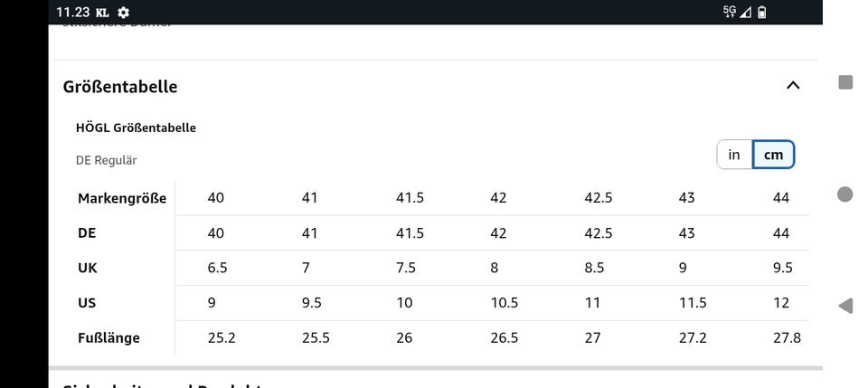
Task: Tap the Android back triangle button
Action: [845, 306]
